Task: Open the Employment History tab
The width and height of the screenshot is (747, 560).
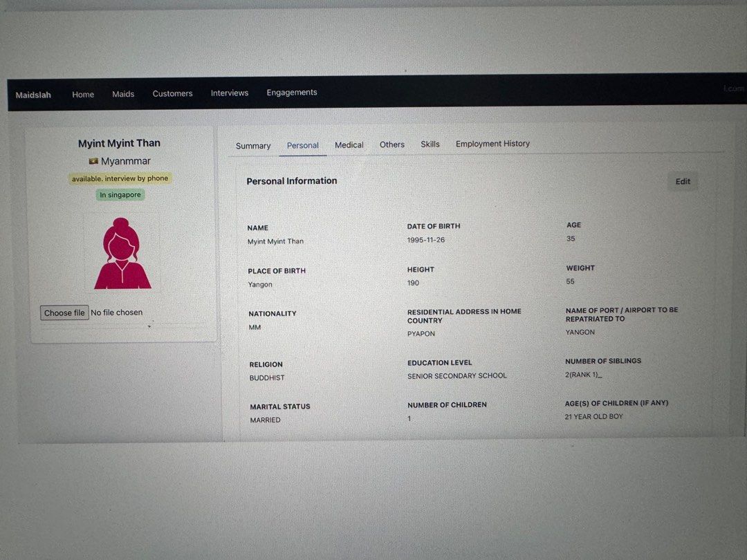Action: [x=492, y=144]
